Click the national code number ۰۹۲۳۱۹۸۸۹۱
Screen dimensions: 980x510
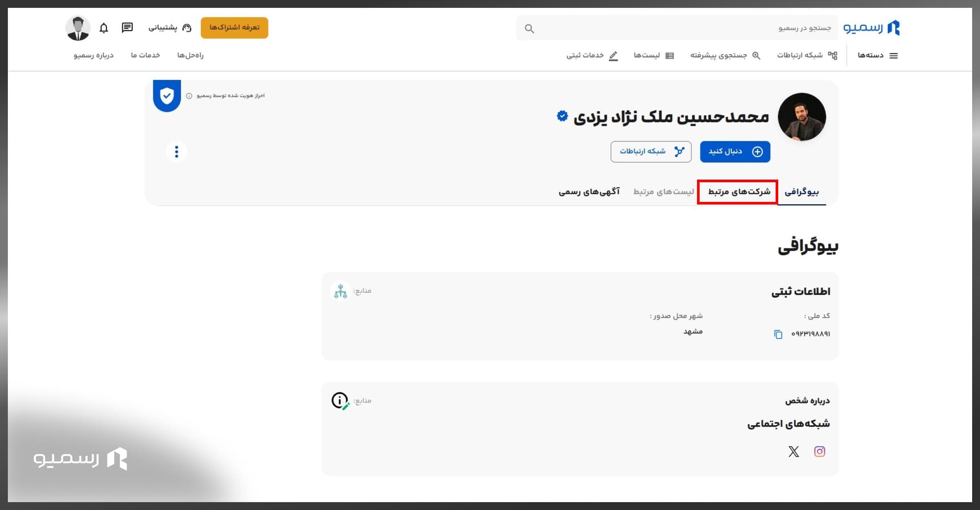click(811, 334)
